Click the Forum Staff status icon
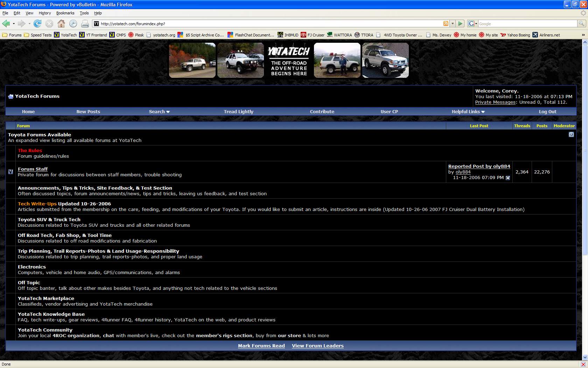This screenshot has height=368, width=588. tap(10, 172)
